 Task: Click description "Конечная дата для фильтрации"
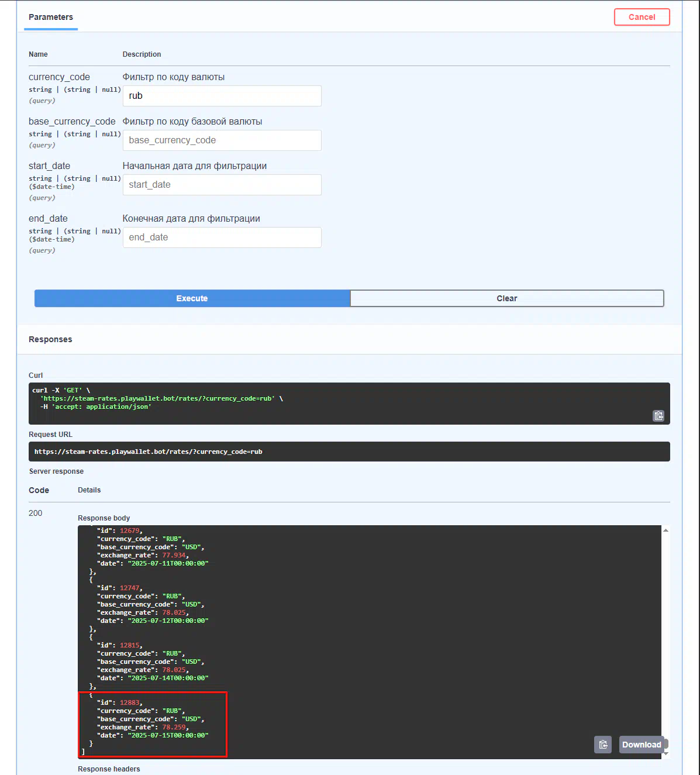coord(191,219)
